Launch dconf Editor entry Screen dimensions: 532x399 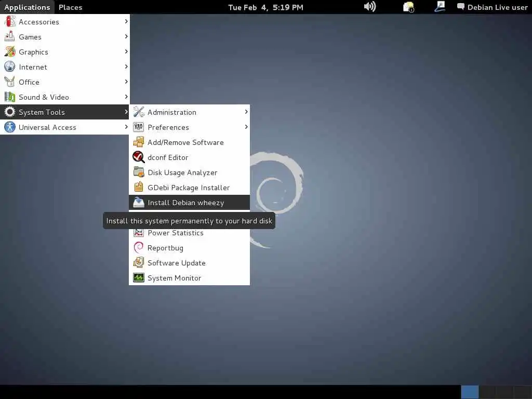point(189,157)
